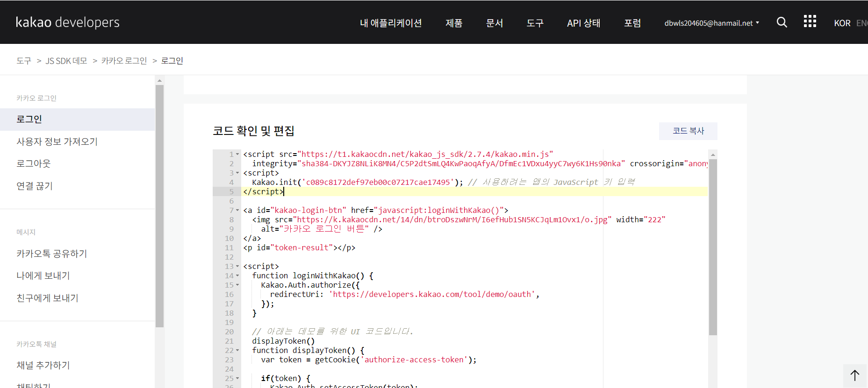Viewport: 868px width, 388px height.
Task: Collapse code fold arrow on line 7
Action: (237, 210)
